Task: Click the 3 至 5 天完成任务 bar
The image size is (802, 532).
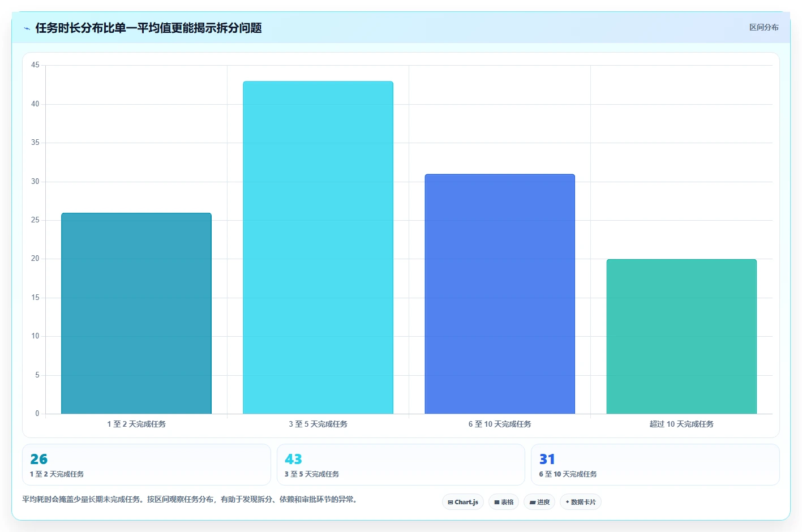Action: coord(318,247)
